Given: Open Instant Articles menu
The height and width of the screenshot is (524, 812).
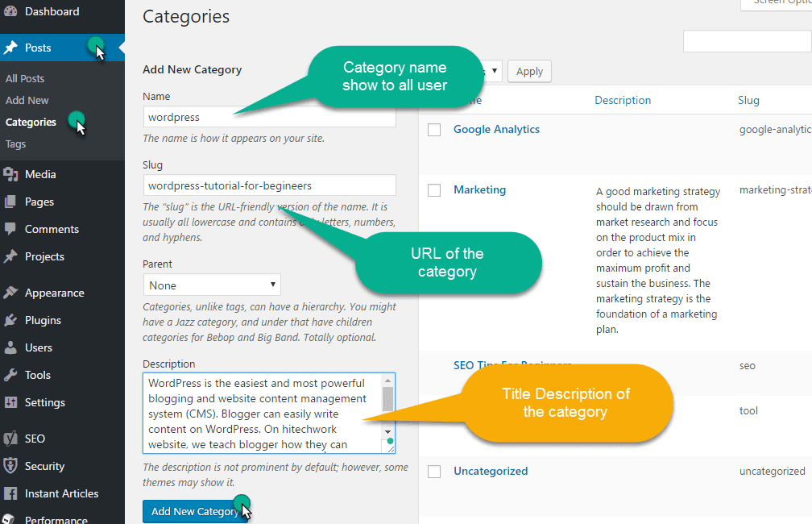Looking at the screenshot, I should (x=62, y=493).
